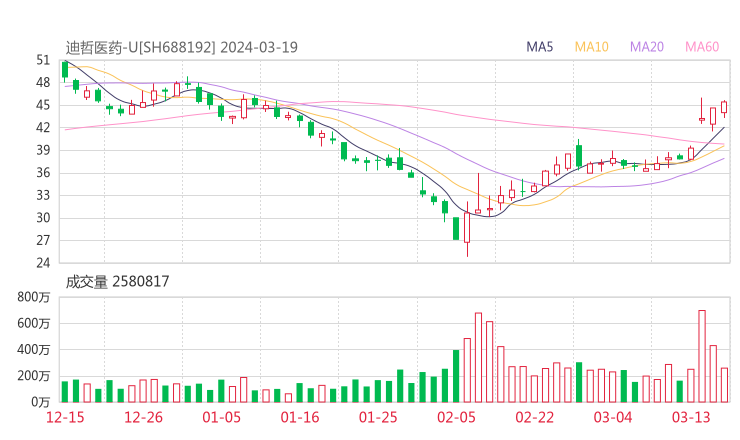Viewport: 740px width, 440px height.
Task: Click the 01-25 date axis label
Action: 378,417
